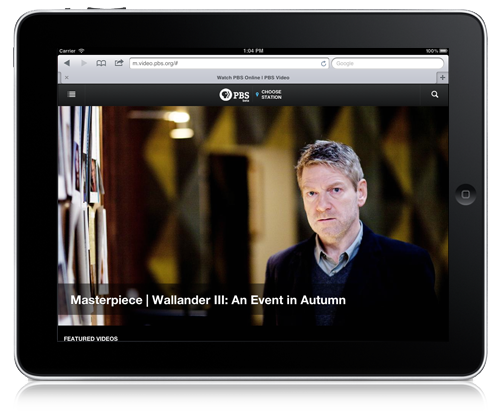Open the PBS hamburger menu icon
The image size is (499, 417).
72,94
